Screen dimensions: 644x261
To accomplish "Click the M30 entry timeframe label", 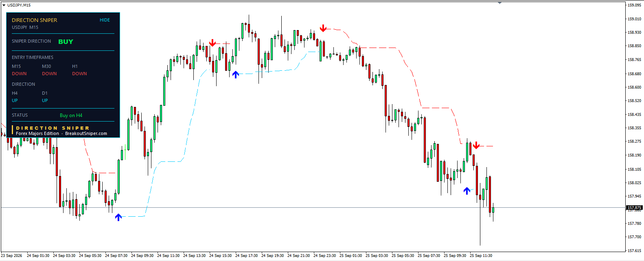I will 46,66.
